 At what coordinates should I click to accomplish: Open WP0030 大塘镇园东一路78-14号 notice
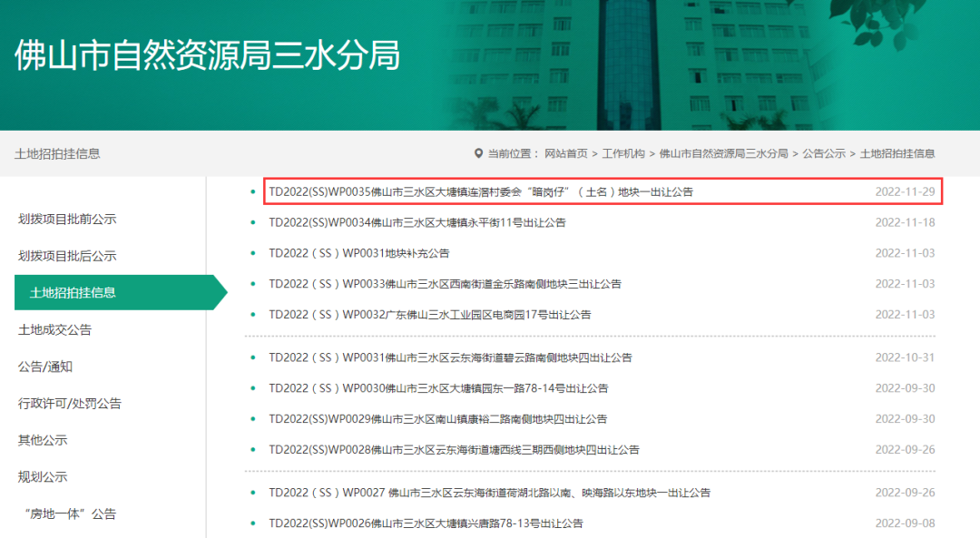(x=438, y=389)
